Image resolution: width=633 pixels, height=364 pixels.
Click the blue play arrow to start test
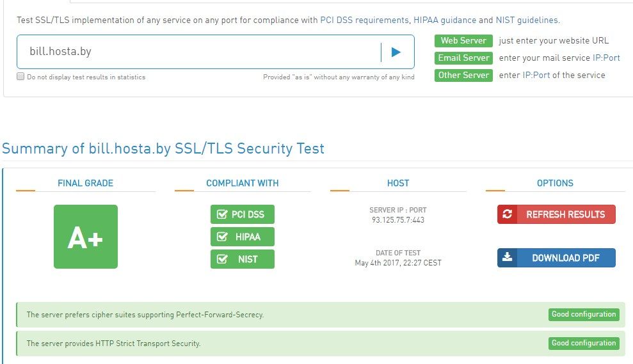[x=396, y=52]
